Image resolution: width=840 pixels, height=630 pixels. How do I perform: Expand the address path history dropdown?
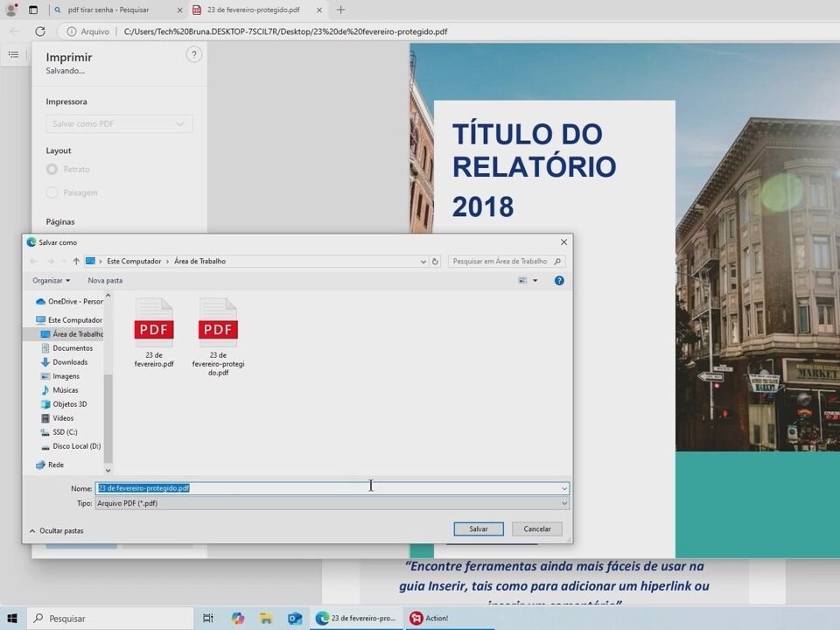point(423,262)
